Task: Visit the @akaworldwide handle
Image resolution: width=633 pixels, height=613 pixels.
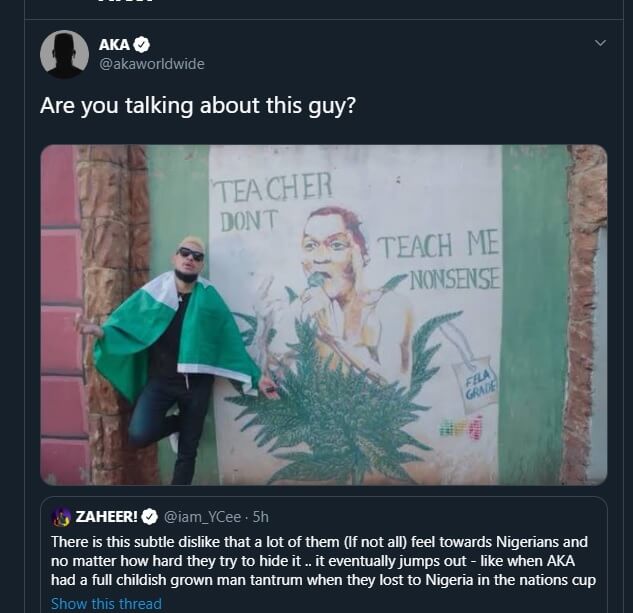Action: (x=150, y=64)
